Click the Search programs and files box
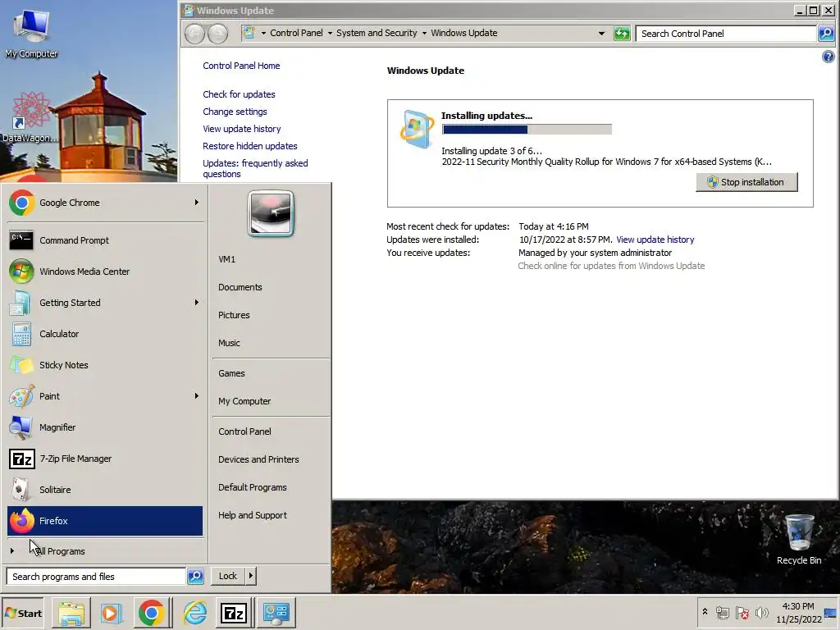This screenshot has height=630, width=840. [x=97, y=577]
